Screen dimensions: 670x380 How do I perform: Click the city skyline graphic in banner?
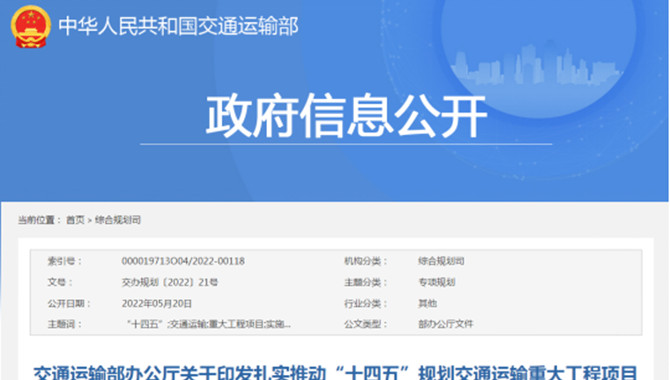coord(536,64)
